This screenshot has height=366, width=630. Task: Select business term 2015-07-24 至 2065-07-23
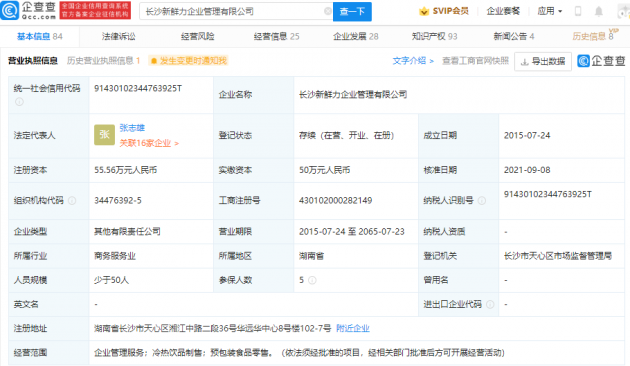point(352,231)
